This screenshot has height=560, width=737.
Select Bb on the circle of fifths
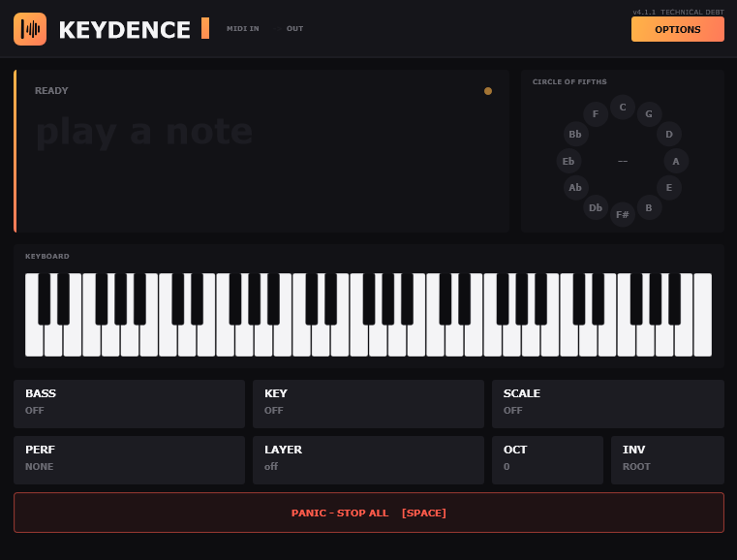pyautogui.click(x=575, y=135)
